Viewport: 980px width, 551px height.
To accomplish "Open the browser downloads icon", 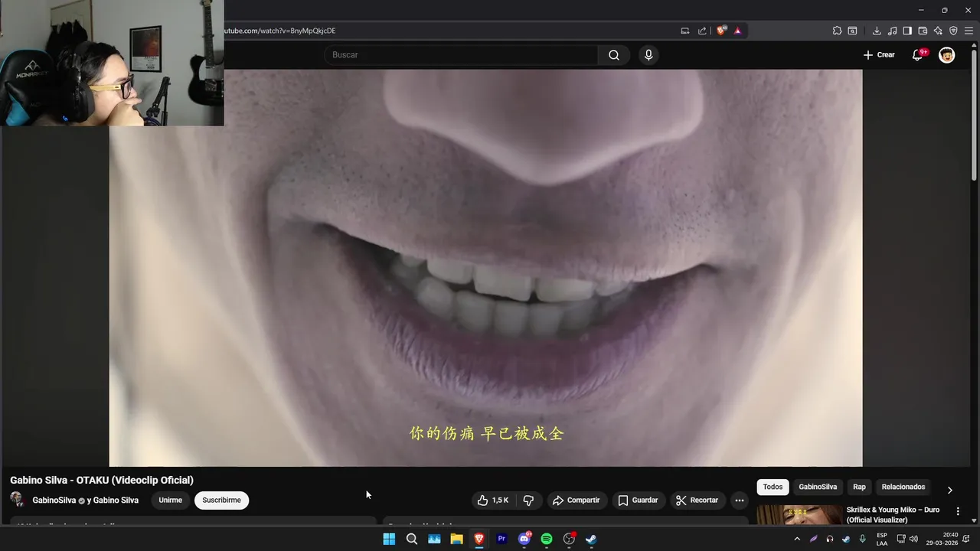I will point(877,31).
